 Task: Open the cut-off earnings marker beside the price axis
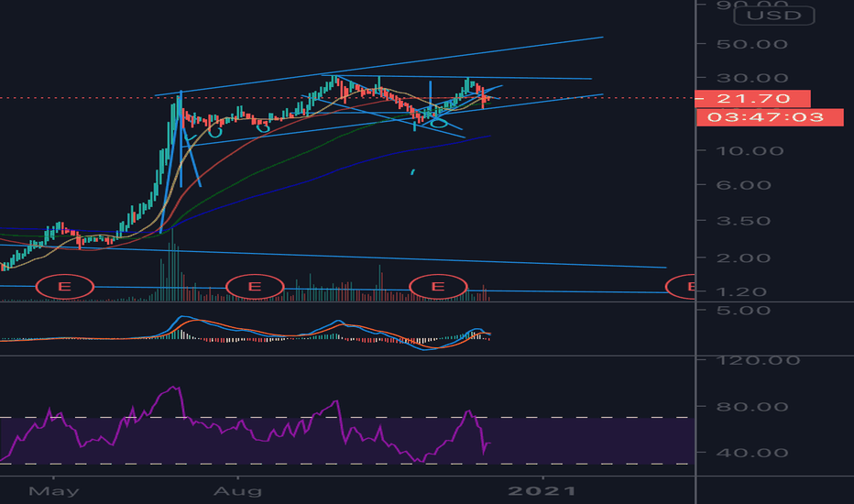[681, 287]
